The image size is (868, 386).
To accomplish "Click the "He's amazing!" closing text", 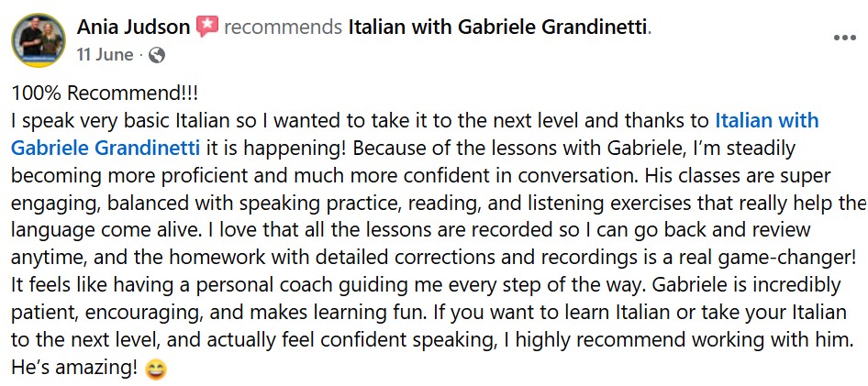I will (x=75, y=369).
